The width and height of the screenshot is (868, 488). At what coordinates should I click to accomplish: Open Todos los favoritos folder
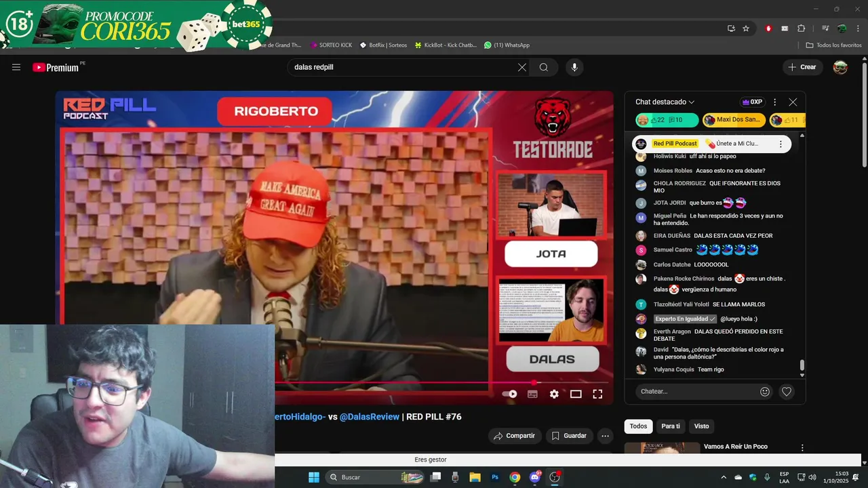pos(833,45)
